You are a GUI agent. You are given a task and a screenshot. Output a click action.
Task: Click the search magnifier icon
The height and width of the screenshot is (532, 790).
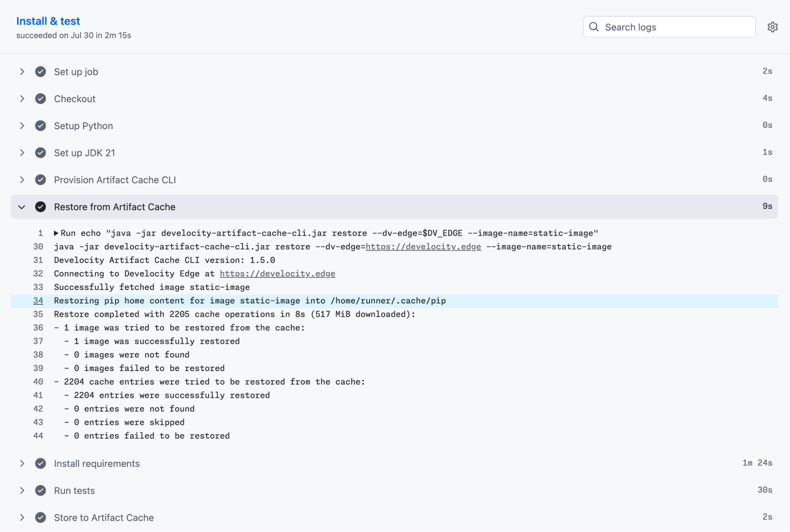pos(594,27)
